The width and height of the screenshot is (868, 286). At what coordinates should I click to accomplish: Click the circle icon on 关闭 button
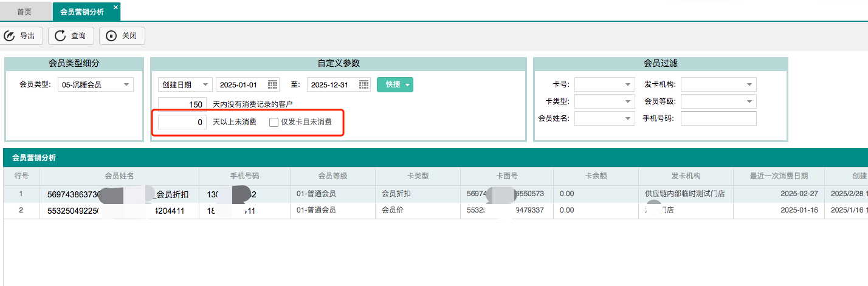click(x=111, y=36)
